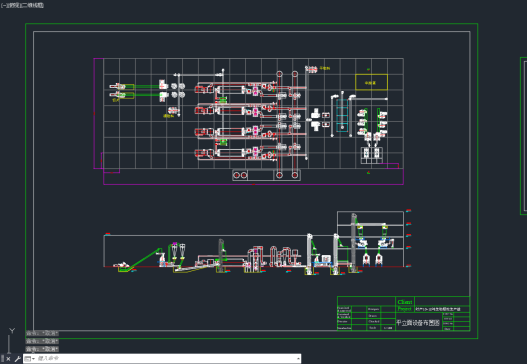The image size is (527, 364).
Task: Open the recent commands dropdown
Action: coord(30,359)
